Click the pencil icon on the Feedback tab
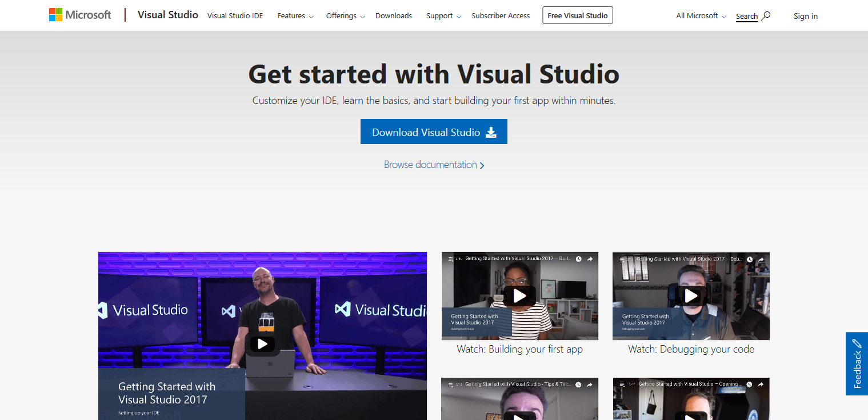Screen dimensions: 868x420 857,343
